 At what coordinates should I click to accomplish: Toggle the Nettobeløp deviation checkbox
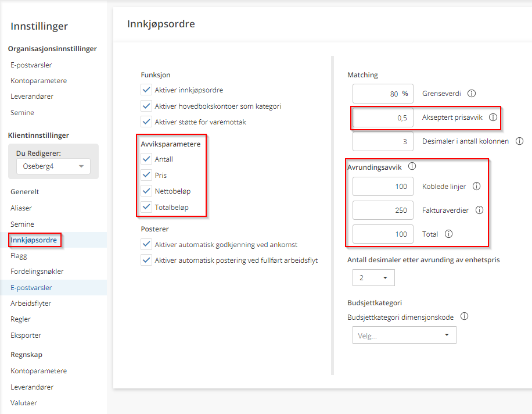pyautogui.click(x=146, y=191)
